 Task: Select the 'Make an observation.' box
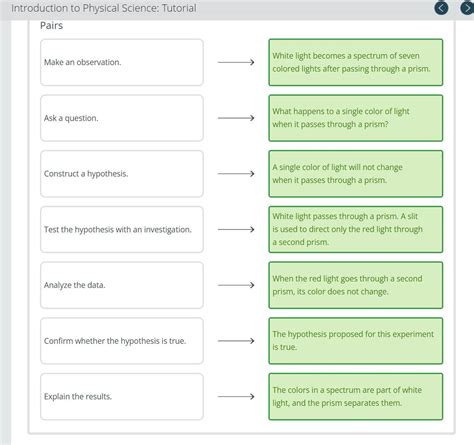(122, 62)
